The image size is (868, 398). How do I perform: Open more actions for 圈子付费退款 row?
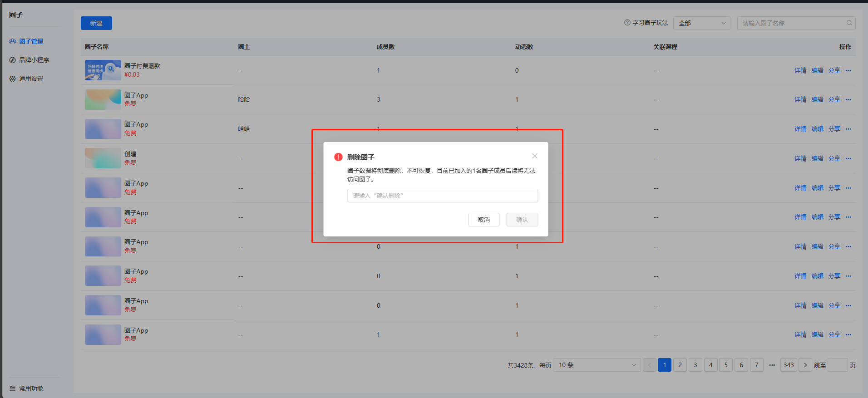848,70
